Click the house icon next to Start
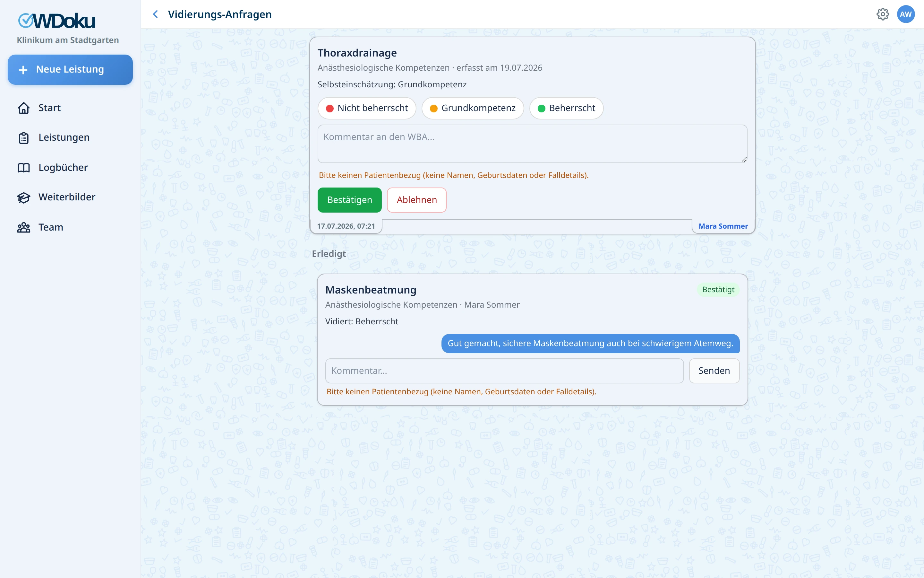This screenshot has height=578, width=924. click(24, 108)
